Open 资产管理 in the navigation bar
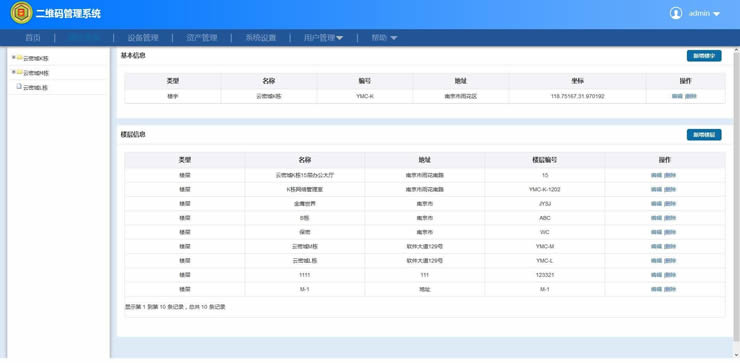 point(202,38)
